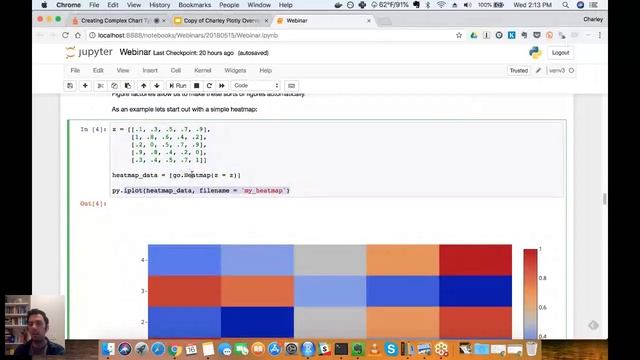Save the notebook with the floppy disk icon
Screen dimensions: 640x360
[70, 86]
